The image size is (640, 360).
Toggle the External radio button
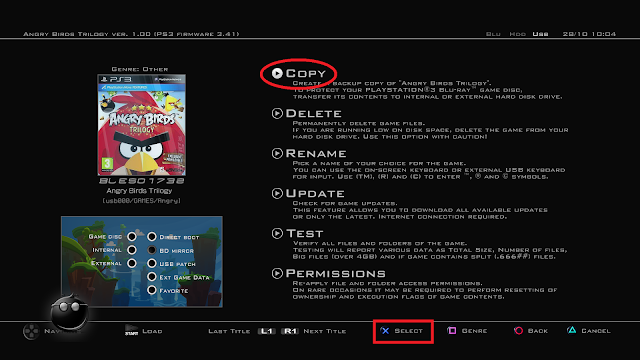(x=132, y=263)
